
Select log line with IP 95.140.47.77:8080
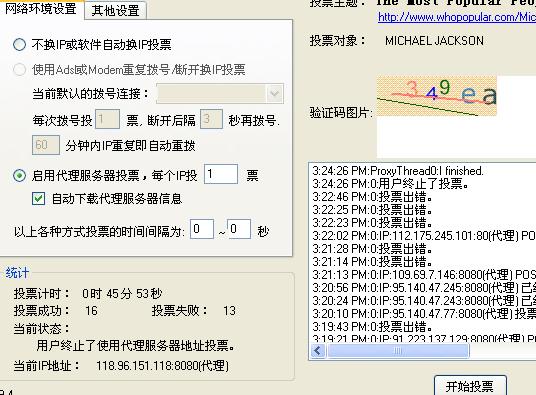424,314
